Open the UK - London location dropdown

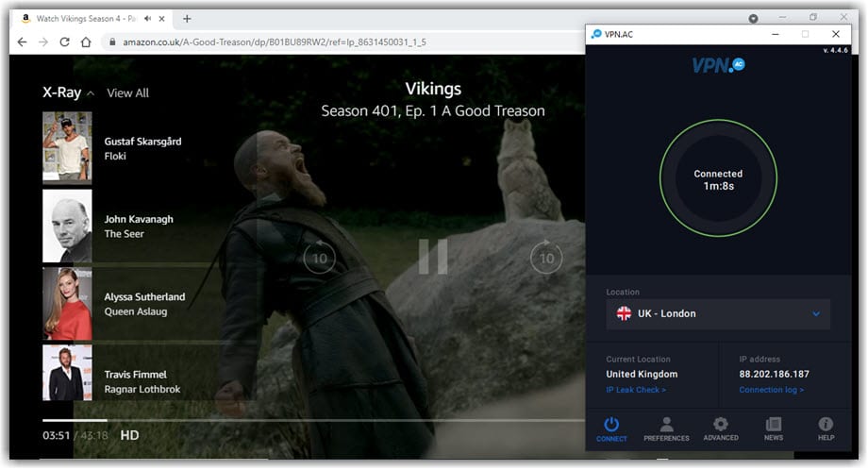[718, 314]
